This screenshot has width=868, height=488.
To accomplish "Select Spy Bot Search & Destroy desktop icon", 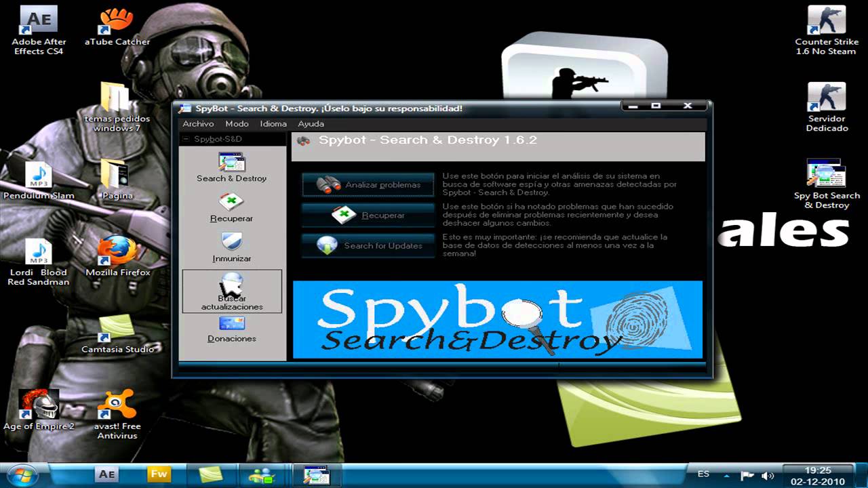I will coord(827,184).
